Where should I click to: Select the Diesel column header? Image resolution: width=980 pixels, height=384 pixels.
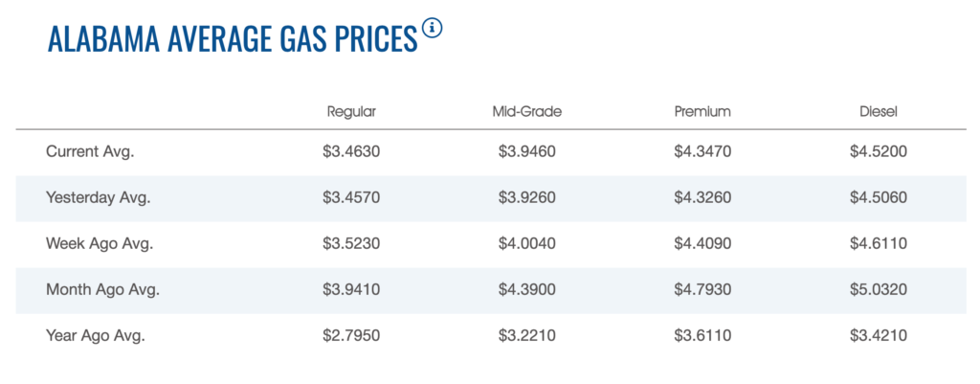tap(879, 112)
